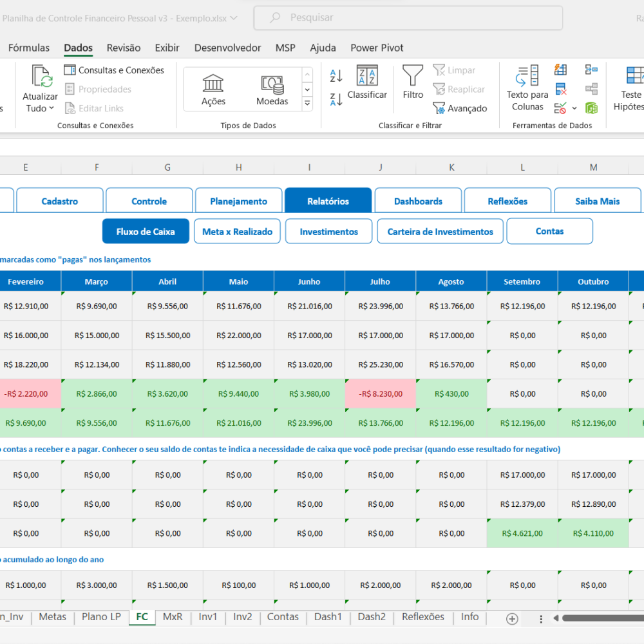Screen dimensions: 644x644
Task: Click the Relationships icon
Action: 591,89
